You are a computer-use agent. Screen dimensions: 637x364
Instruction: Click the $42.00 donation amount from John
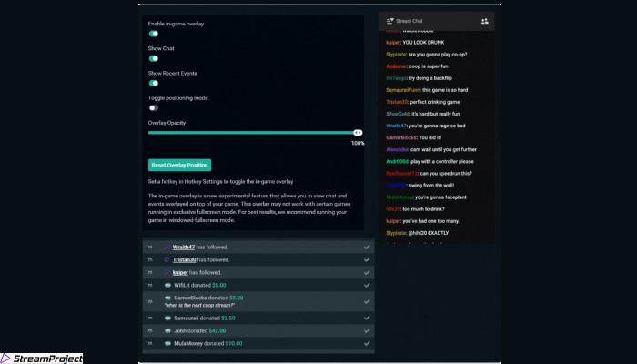[x=217, y=330]
